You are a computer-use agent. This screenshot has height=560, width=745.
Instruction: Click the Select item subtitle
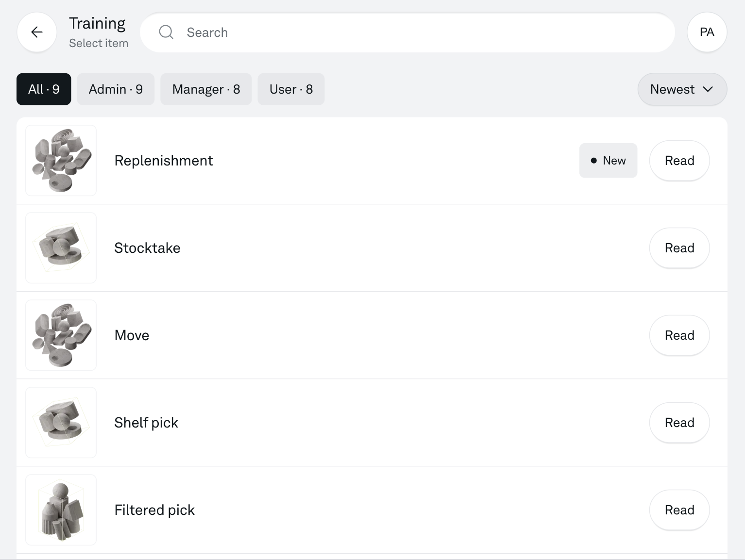(99, 43)
